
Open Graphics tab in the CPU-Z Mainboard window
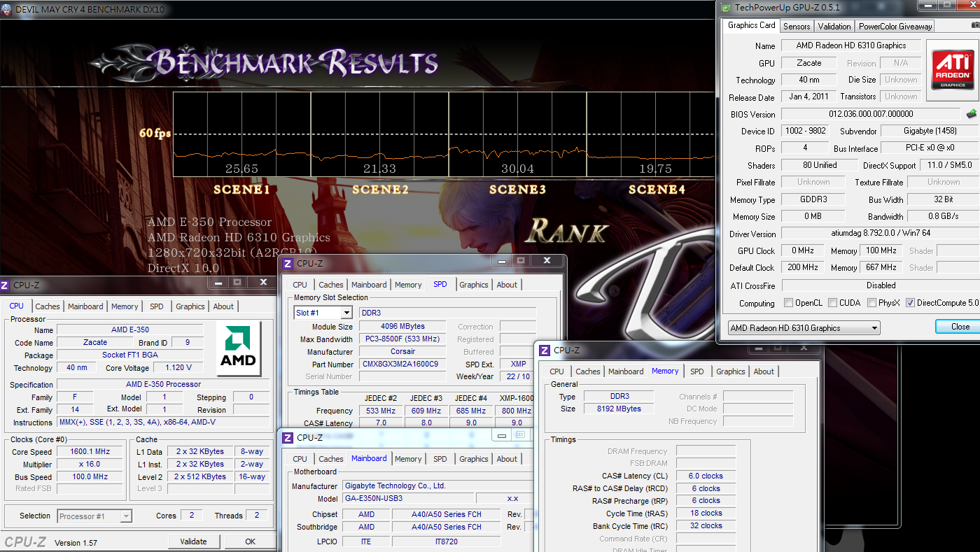pyautogui.click(x=474, y=459)
